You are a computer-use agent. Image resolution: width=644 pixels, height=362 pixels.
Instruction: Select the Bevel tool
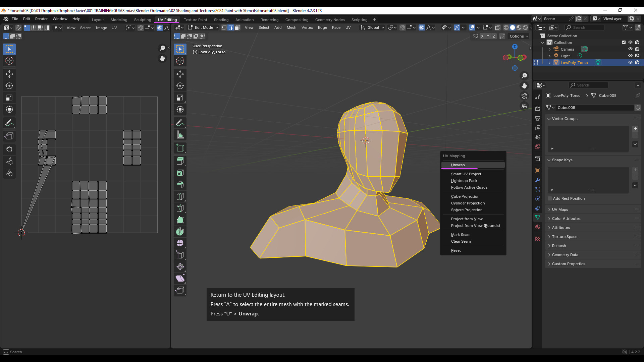click(180, 185)
